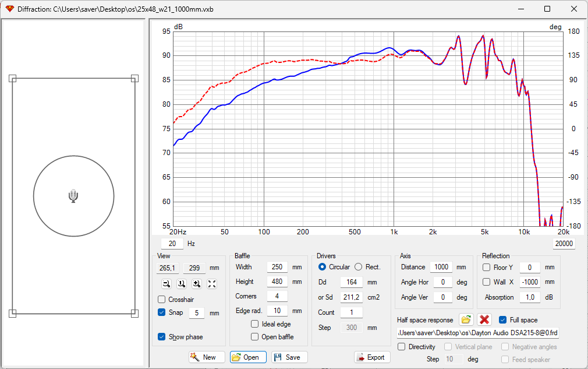
Task: Click the Angle Ver field
Action: 443,297
